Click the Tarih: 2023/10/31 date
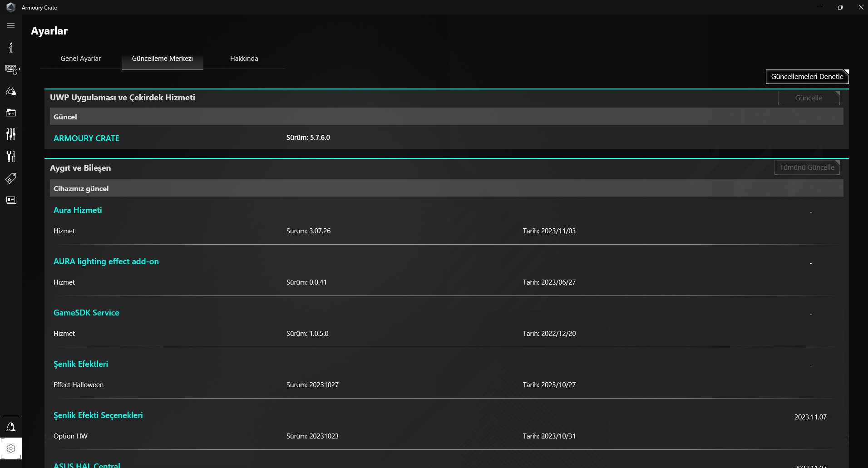The height and width of the screenshot is (468, 868). [x=549, y=436]
